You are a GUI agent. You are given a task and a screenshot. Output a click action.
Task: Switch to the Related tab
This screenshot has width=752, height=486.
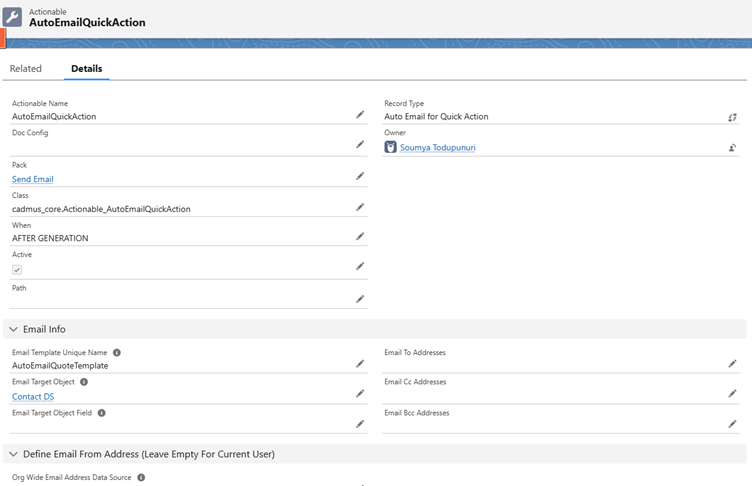click(x=26, y=69)
